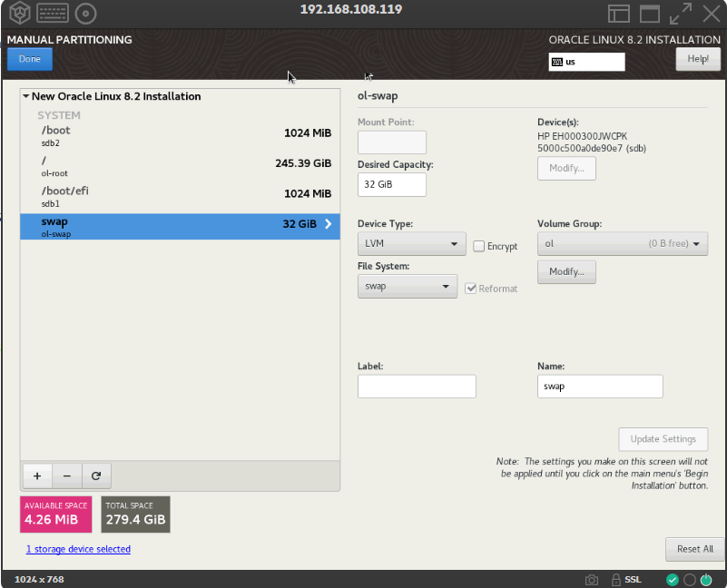Select the /boot sdb2 mount point
Screen dimensions: 727x588
pyautogui.click(x=180, y=136)
